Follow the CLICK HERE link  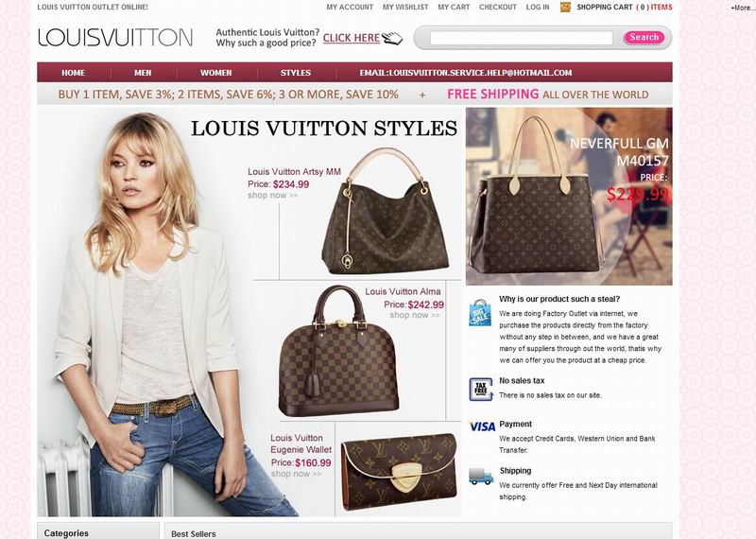(x=352, y=38)
